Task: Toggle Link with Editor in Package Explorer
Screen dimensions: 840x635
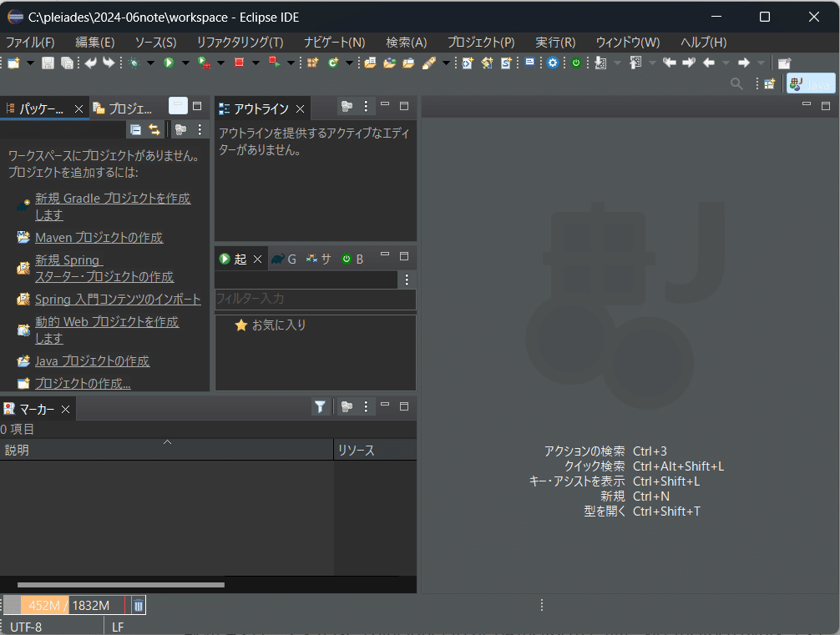Action: pyautogui.click(x=154, y=129)
